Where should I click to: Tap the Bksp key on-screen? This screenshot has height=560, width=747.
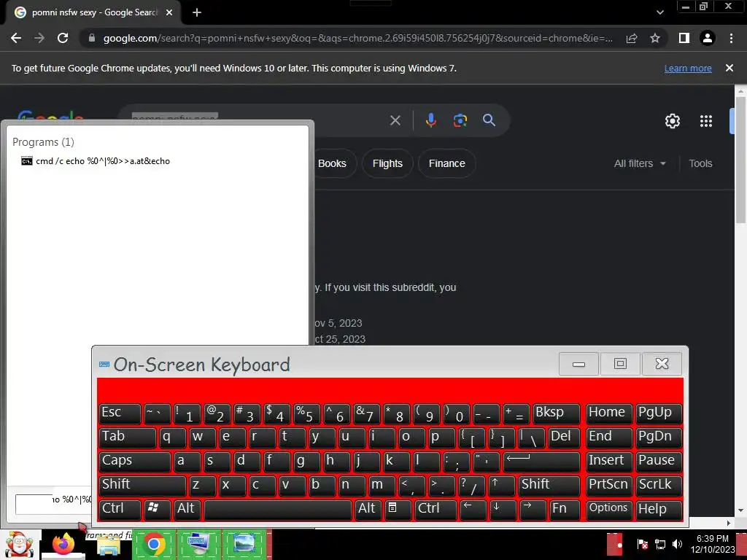[x=557, y=413]
